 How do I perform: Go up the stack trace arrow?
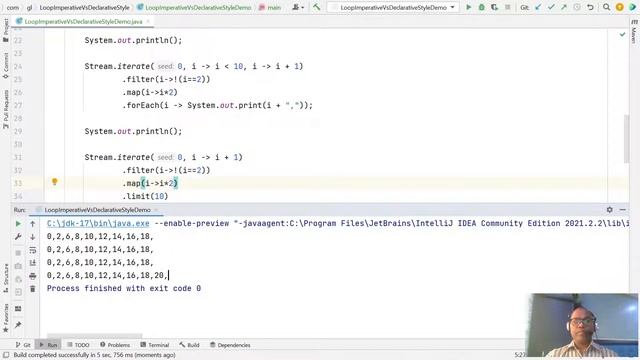[33, 224]
